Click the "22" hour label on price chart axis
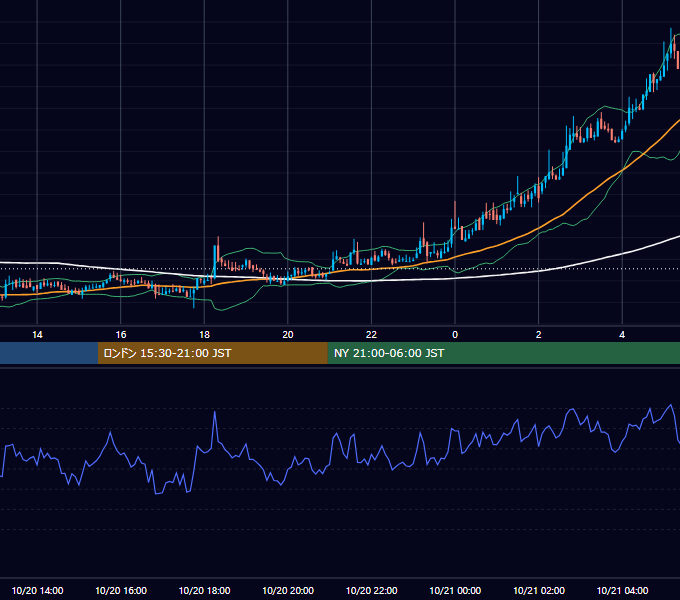This screenshot has height=600, width=680. 372,335
